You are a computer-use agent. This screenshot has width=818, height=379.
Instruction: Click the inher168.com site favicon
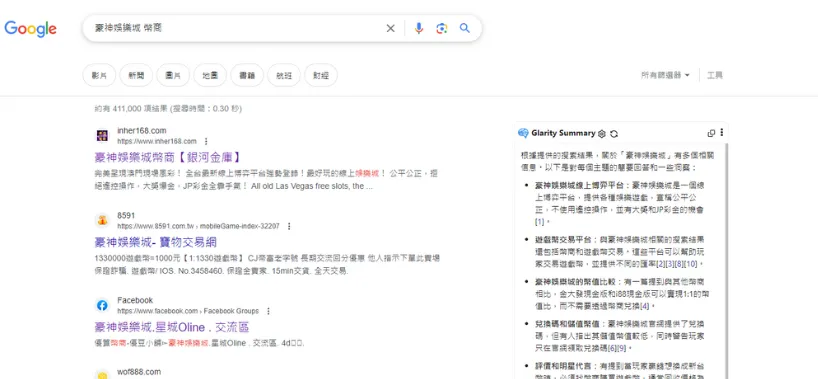[102, 136]
